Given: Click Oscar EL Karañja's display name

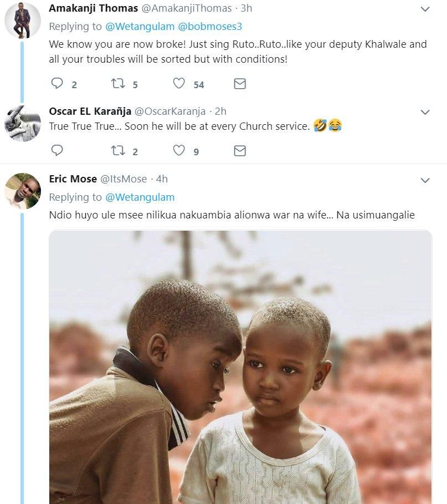Looking at the screenshot, I should (x=90, y=111).
